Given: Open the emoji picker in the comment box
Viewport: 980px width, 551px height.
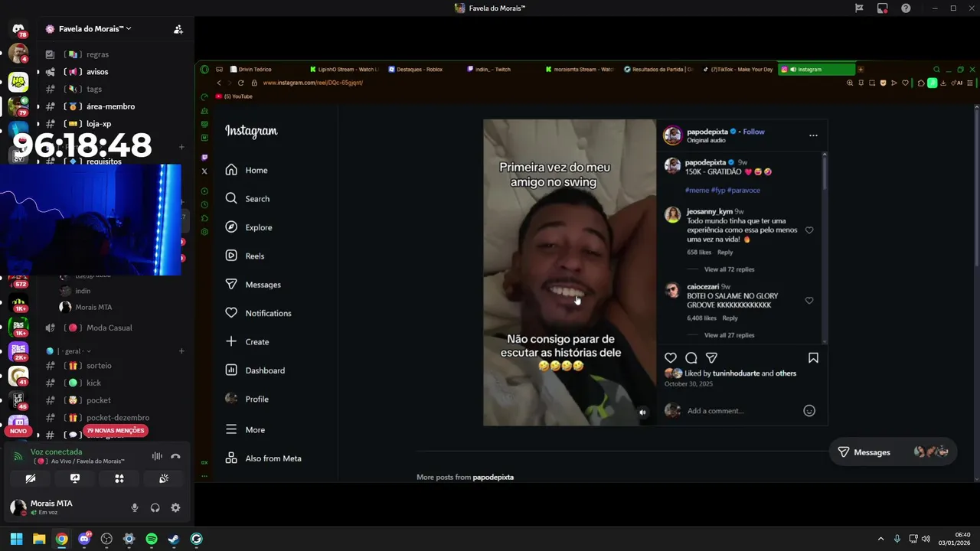Looking at the screenshot, I should (x=809, y=411).
